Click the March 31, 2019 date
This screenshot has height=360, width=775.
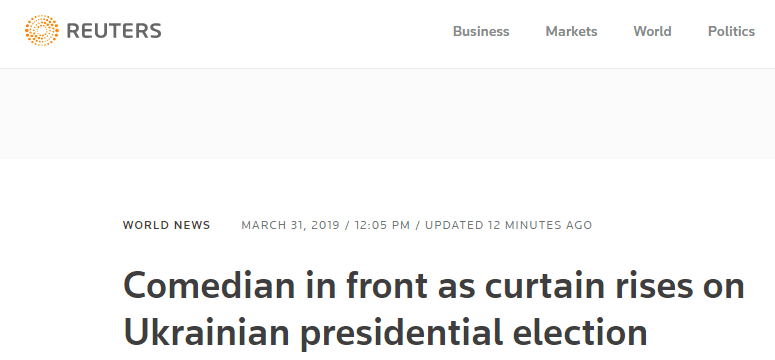[291, 225]
